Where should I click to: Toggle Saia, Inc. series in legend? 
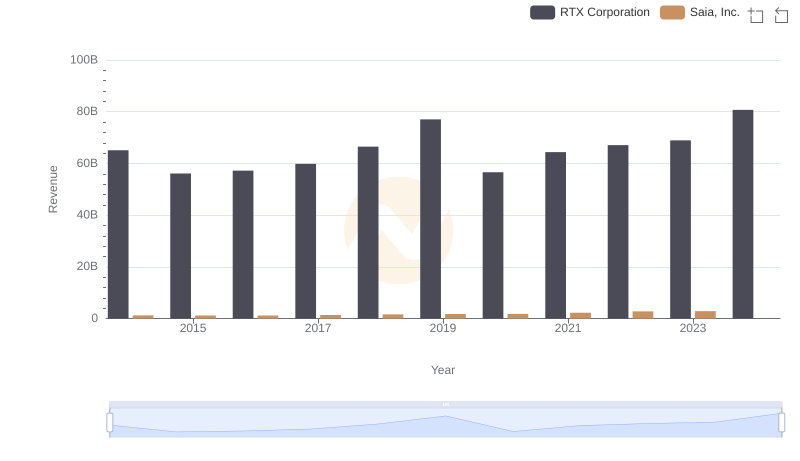699,12
